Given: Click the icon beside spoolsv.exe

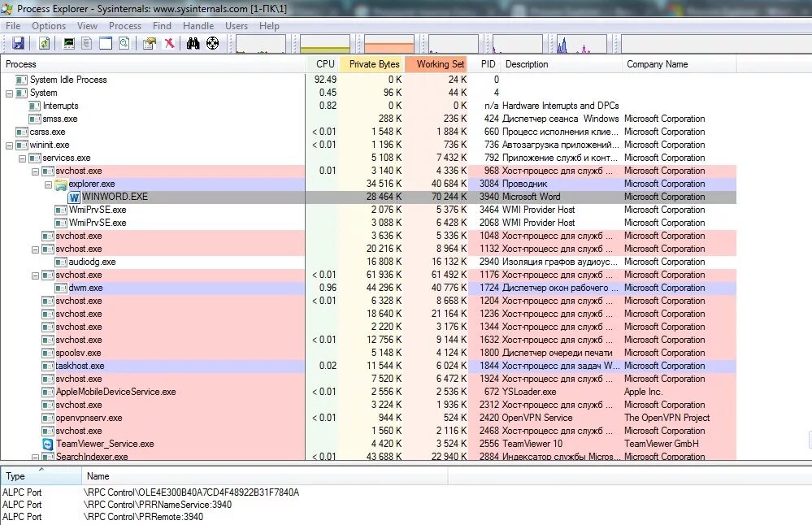Looking at the screenshot, I should pos(48,353).
